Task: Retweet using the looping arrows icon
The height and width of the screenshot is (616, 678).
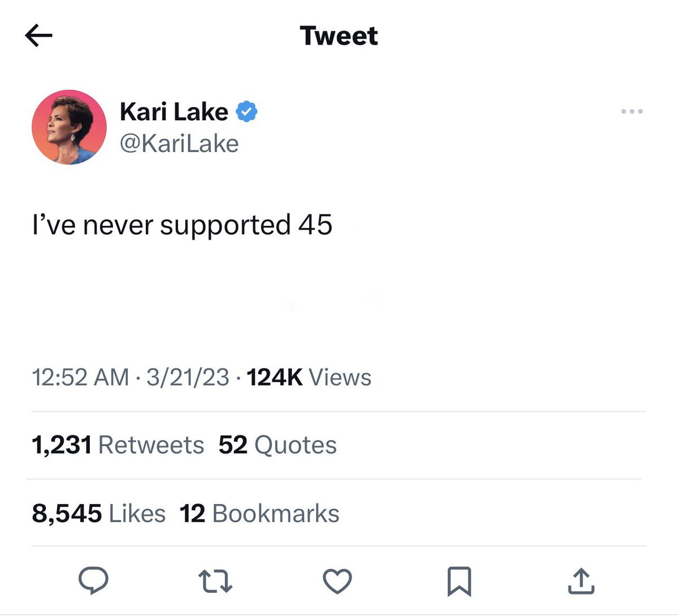Action: pos(215,581)
